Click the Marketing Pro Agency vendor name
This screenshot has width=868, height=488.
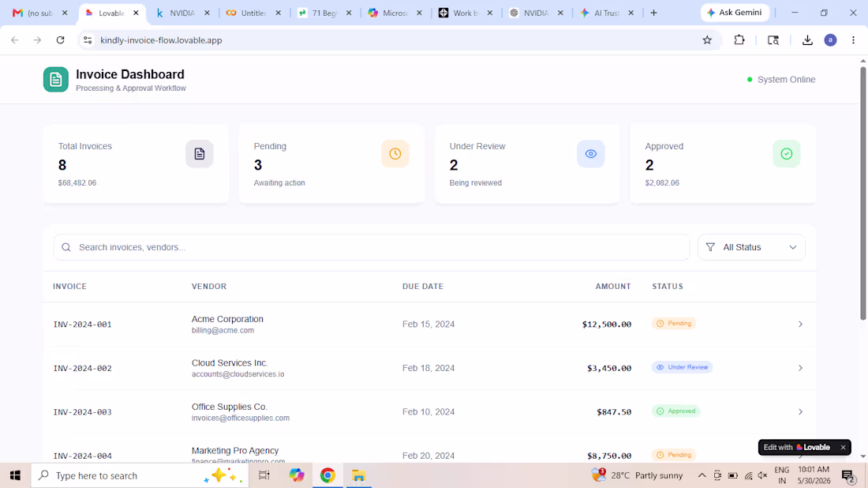(x=235, y=450)
